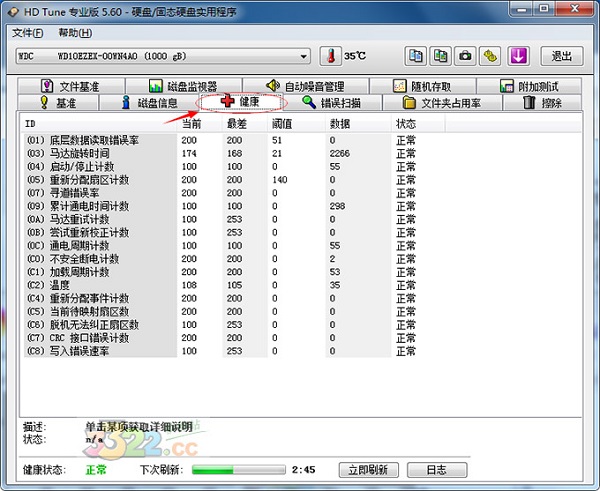Open options via the gear wrench icon
This screenshot has height=491, width=600.
[491, 56]
